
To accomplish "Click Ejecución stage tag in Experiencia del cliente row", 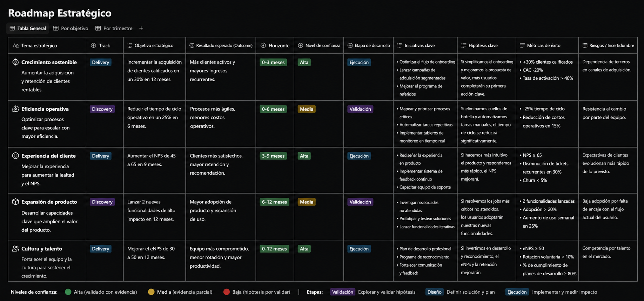I will click(359, 156).
